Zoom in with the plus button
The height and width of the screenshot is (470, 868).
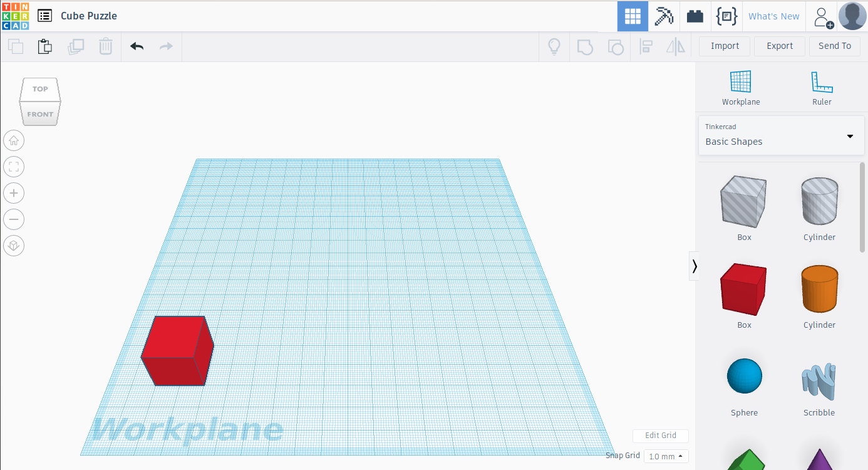(14, 193)
